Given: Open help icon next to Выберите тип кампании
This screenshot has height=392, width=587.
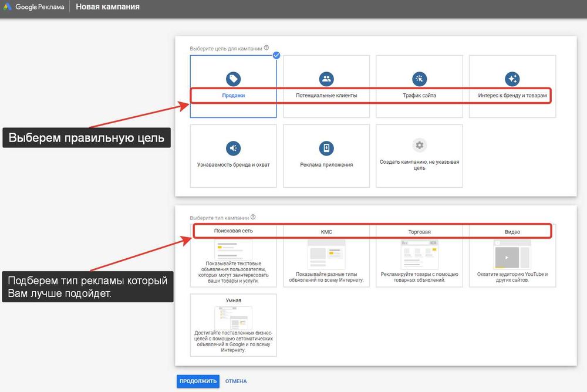Looking at the screenshot, I should (x=253, y=217).
